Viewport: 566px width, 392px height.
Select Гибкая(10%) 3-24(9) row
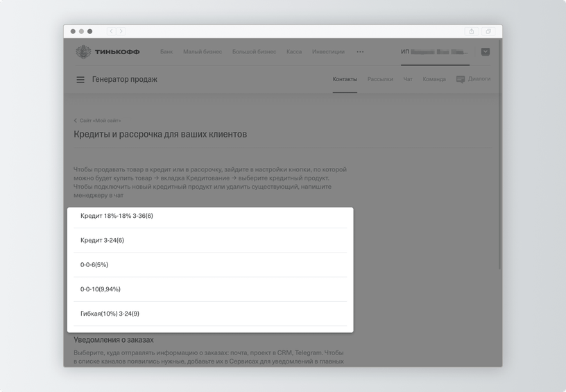pos(210,314)
